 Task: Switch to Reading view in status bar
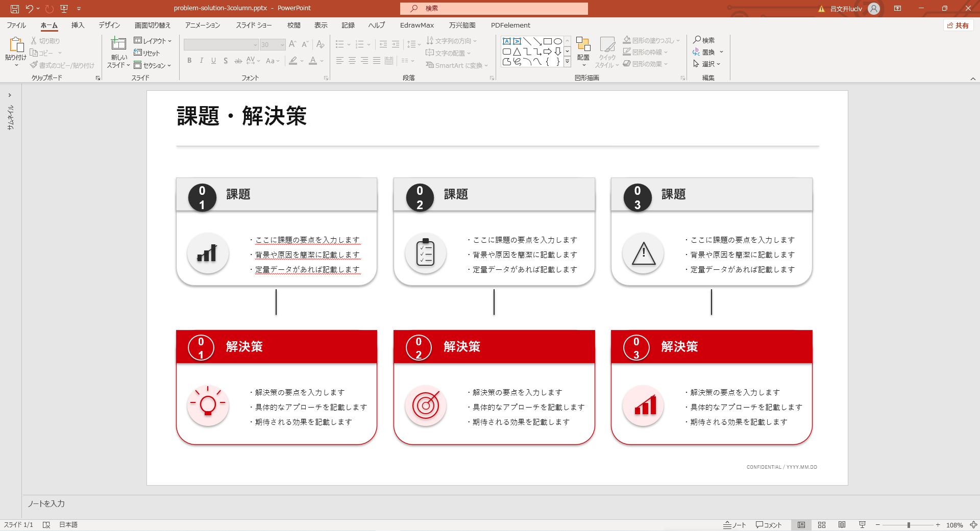[x=842, y=525]
